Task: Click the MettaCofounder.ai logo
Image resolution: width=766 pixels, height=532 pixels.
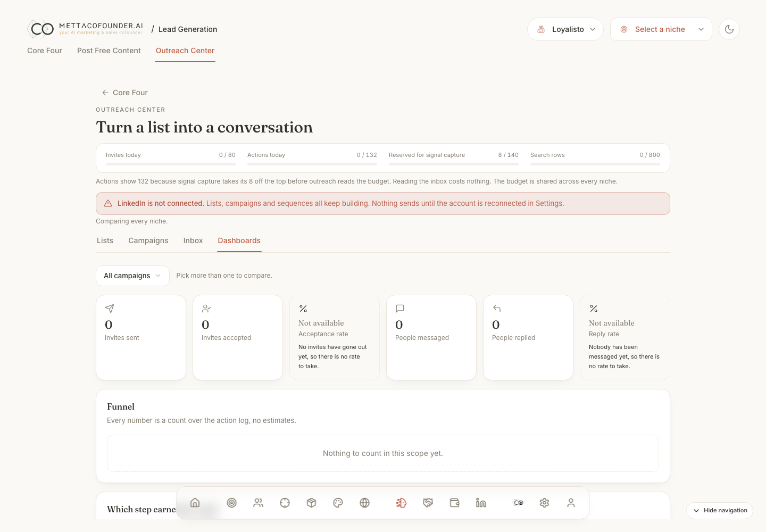Action: (x=85, y=29)
